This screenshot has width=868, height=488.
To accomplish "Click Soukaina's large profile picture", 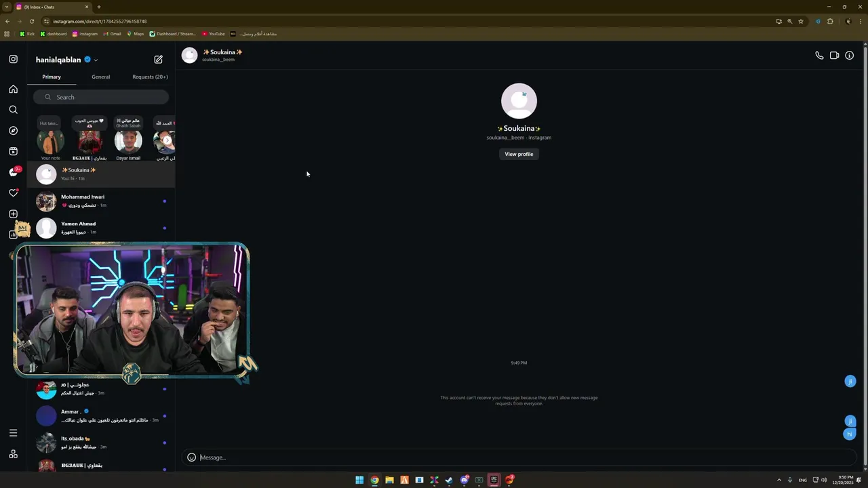I will coord(519,101).
